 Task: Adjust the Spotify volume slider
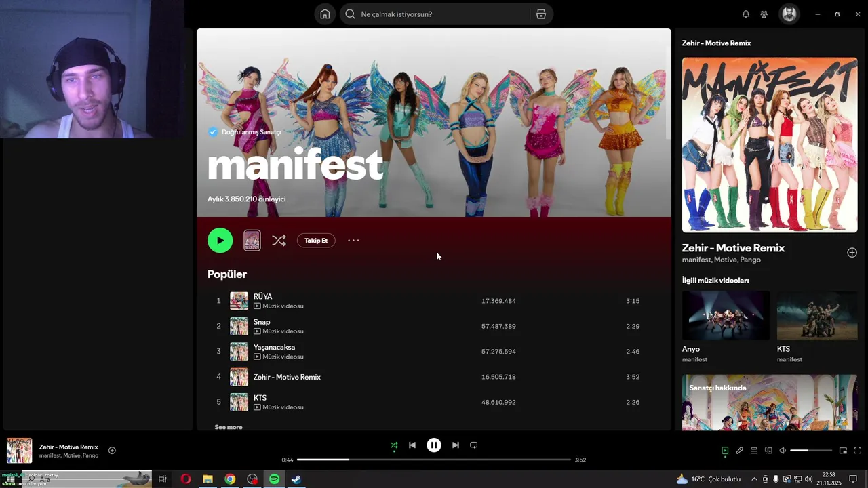pyautogui.click(x=811, y=451)
